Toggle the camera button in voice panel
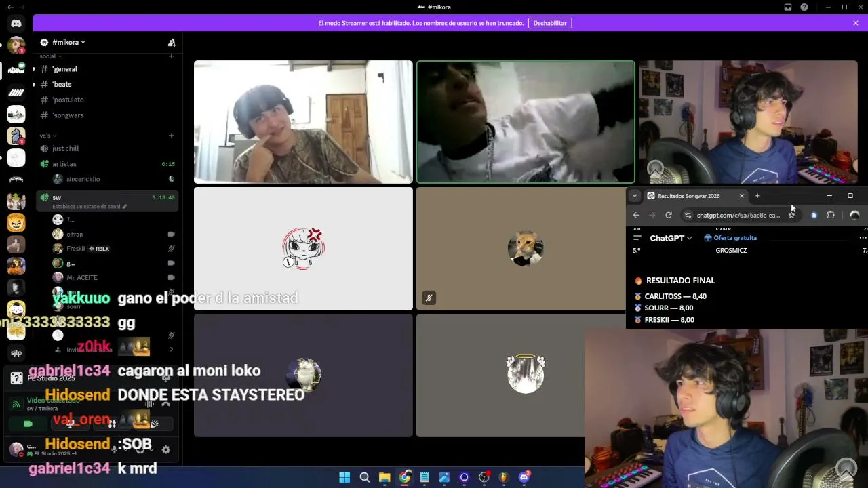This screenshot has width=868, height=488. (28, 424)
